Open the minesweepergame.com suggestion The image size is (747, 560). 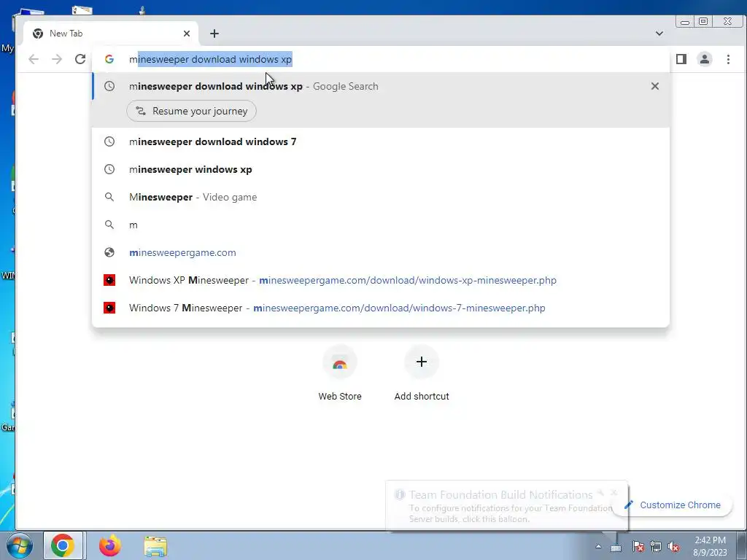tap(381, 252)
